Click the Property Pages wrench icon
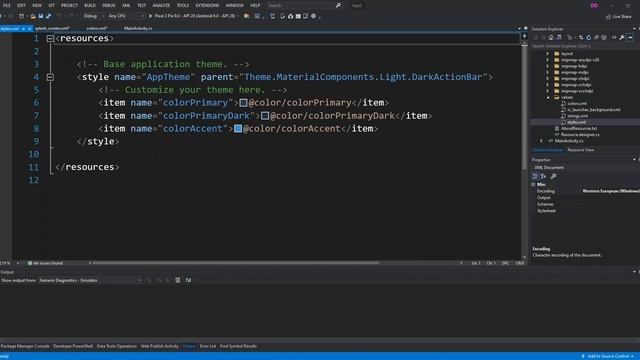The height and width of the screenshot is (360, 640). [553, 176]
